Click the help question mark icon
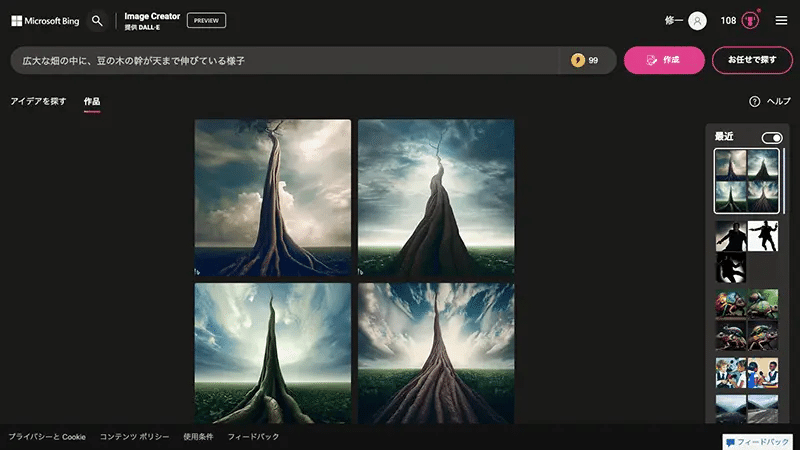Viewport: 800px width, 450px height. [x=755, y=102]
